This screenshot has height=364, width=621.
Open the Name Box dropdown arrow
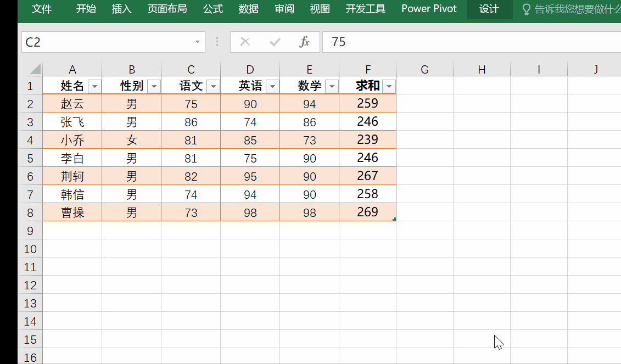tap(197, 42)
